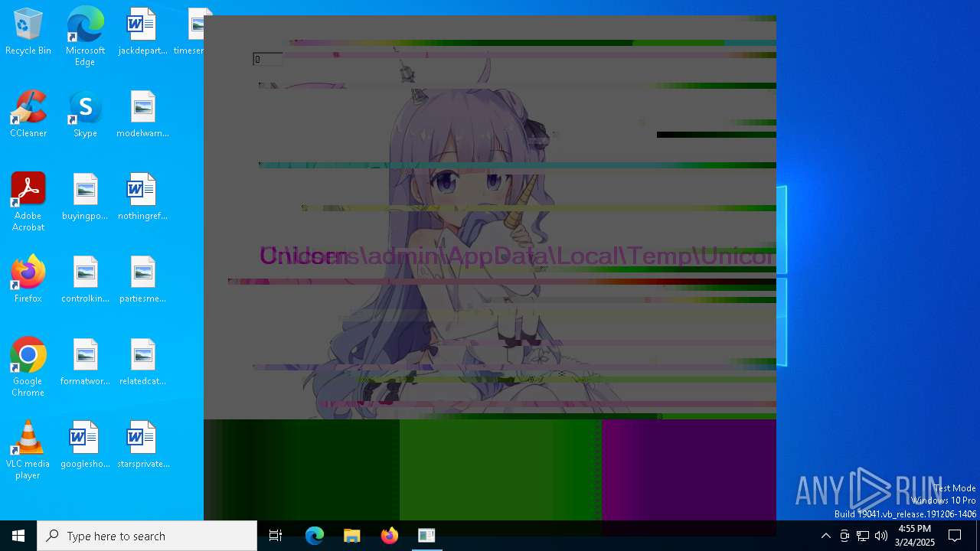Switch to the running app on taskbar
This screenshot has width=980, height=551.
[426, 536]
